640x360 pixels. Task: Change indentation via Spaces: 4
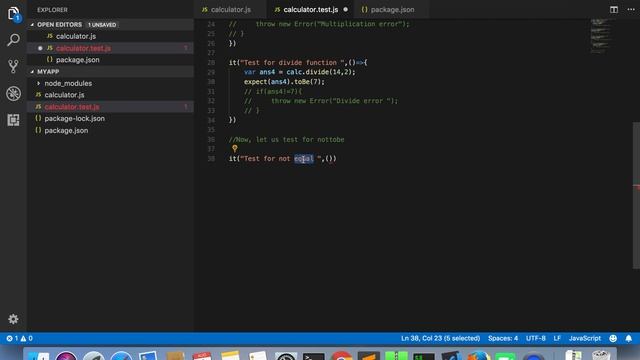coord(503,338)
